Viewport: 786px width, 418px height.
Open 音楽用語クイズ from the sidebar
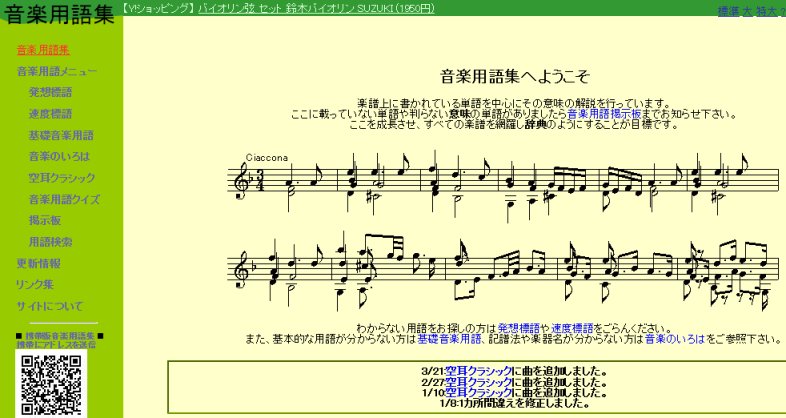64,199
